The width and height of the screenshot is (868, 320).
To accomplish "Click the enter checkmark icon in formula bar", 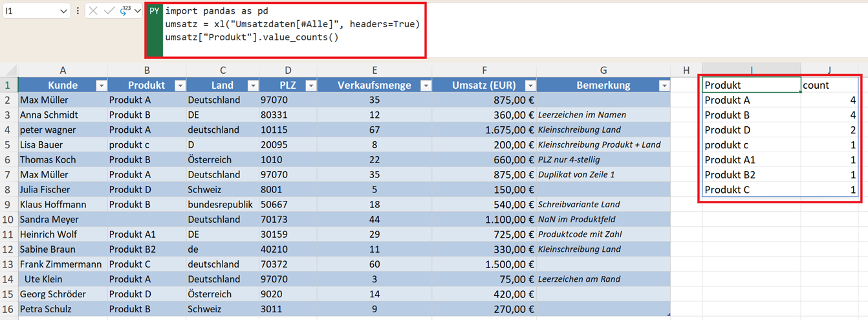I will click(109, 11).
